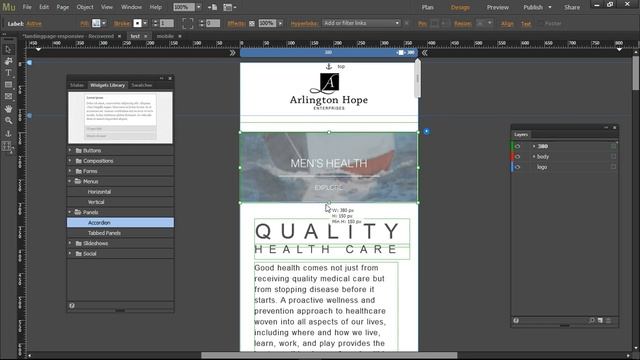Click the page arrange icon next to zoom
The image size is (640, 360).
pos(213,7)
